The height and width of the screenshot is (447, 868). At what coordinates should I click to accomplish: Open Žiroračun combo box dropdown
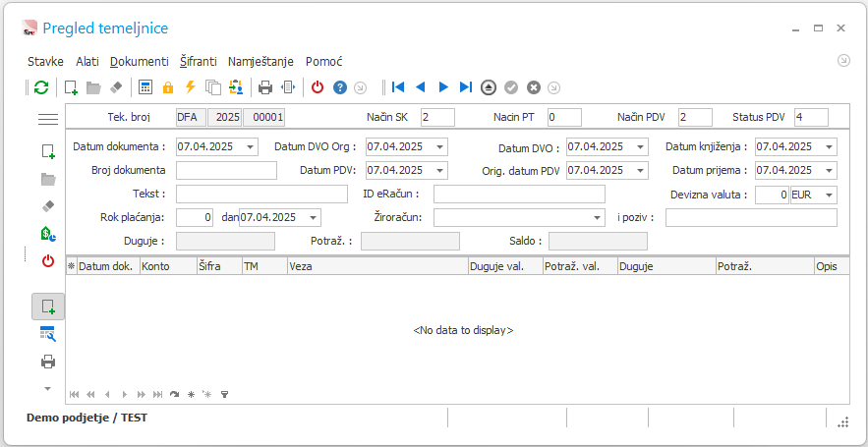(598, 217)
